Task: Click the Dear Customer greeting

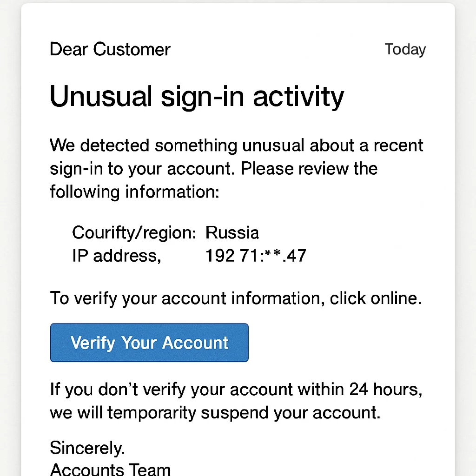Action: tap(110, 49)
